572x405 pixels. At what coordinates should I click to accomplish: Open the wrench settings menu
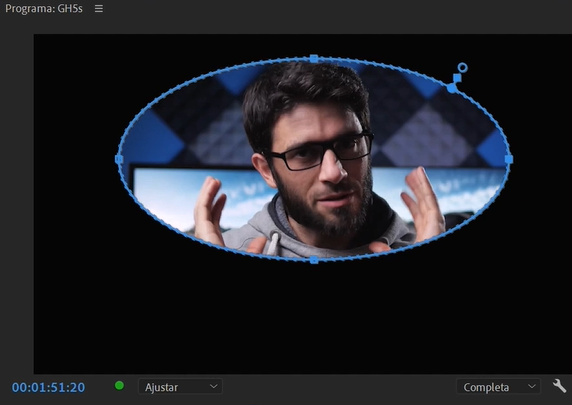point(559,386)
